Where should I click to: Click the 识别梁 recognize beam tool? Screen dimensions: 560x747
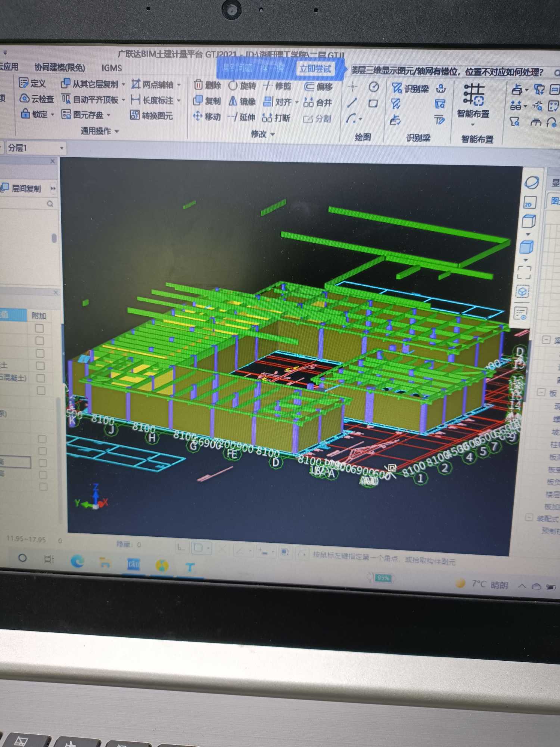[x=410, y=89]
